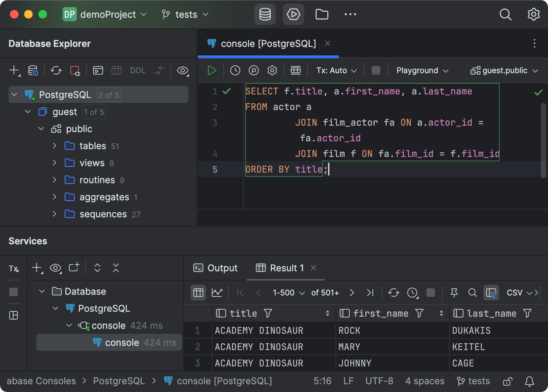Click PostgreSQL in the bottom breadcrumb bar
This screenshot has width=548, height=392.
(119, 381)
